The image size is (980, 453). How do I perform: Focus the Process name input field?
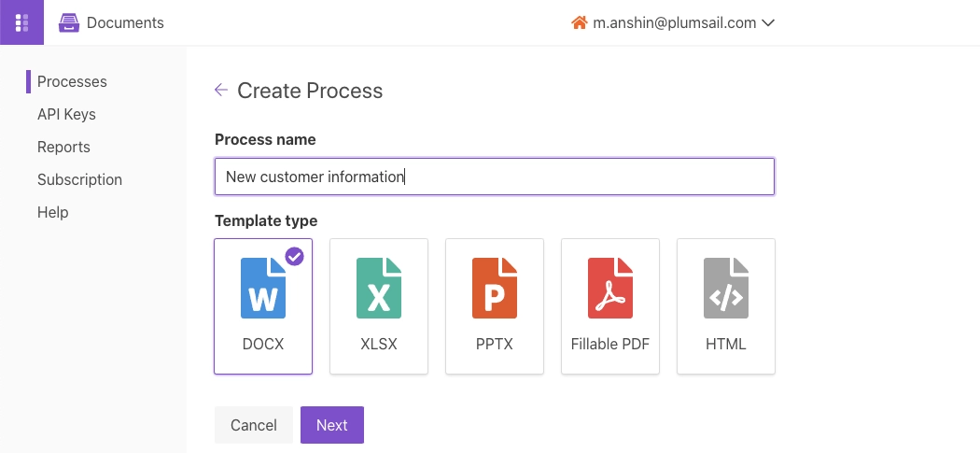coord(495,177)
